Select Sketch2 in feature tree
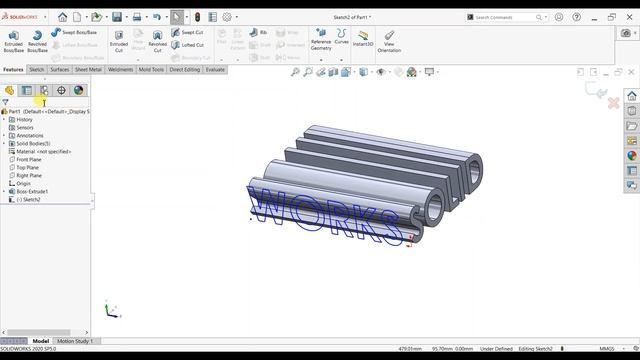The image size is (640, 360). click(24, 200)
